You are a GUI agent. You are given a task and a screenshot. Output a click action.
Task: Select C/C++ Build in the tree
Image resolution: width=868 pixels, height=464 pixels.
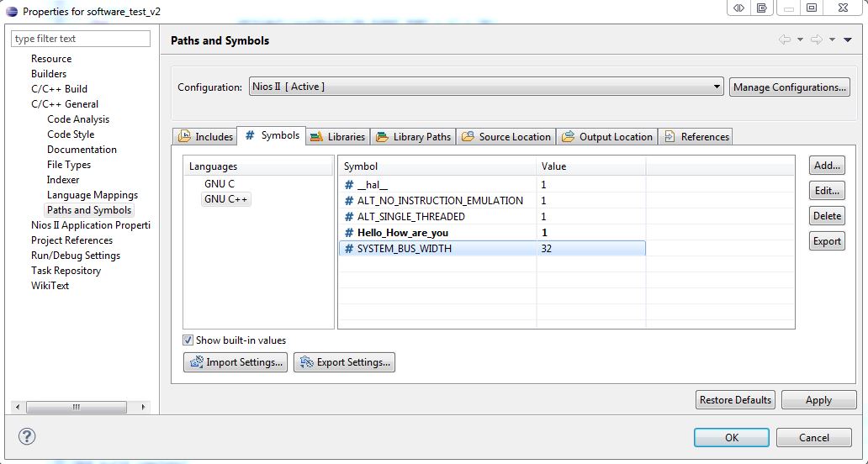[x=59, y=88]
